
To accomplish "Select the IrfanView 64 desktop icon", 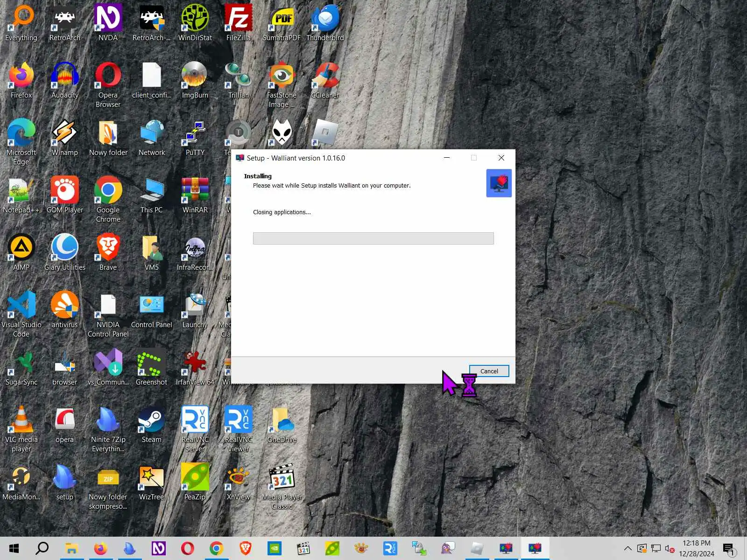I will pos(195,367).
